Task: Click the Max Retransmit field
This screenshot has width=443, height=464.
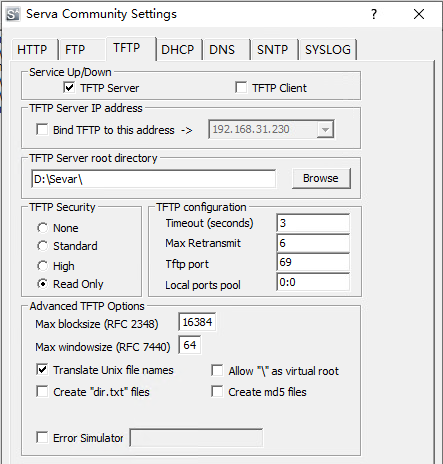Action: (x=313, y=243)
